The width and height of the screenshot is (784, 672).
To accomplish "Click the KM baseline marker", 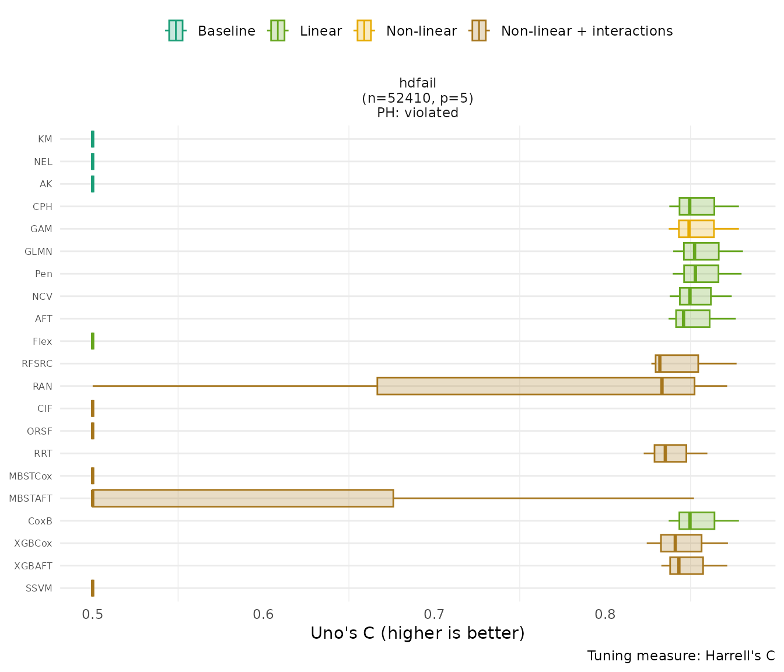I will click(93, 139).
